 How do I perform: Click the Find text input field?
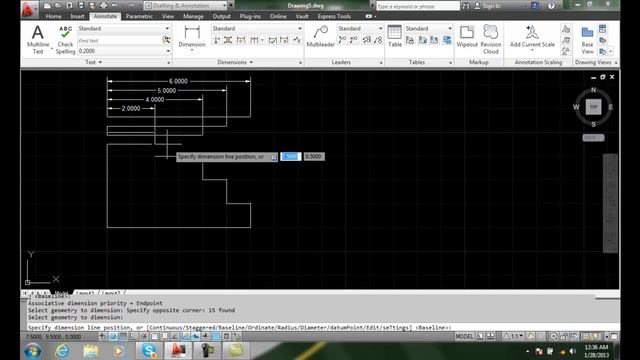click(119, 40)
